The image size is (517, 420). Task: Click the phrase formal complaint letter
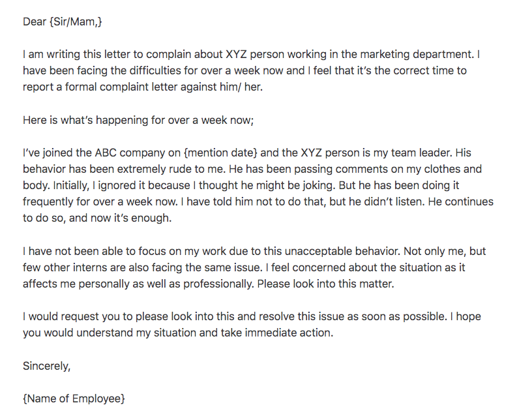tap(118, 87)
